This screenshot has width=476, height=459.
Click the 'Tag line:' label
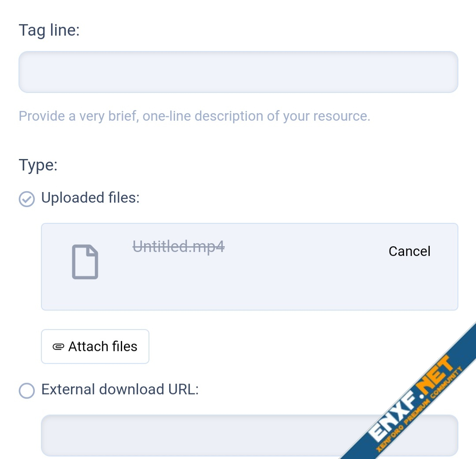[x=49, y=30]
